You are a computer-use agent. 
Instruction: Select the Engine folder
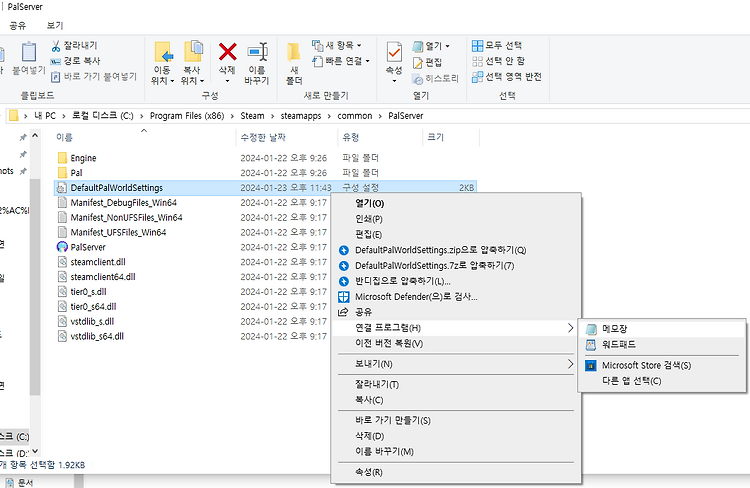83,158
